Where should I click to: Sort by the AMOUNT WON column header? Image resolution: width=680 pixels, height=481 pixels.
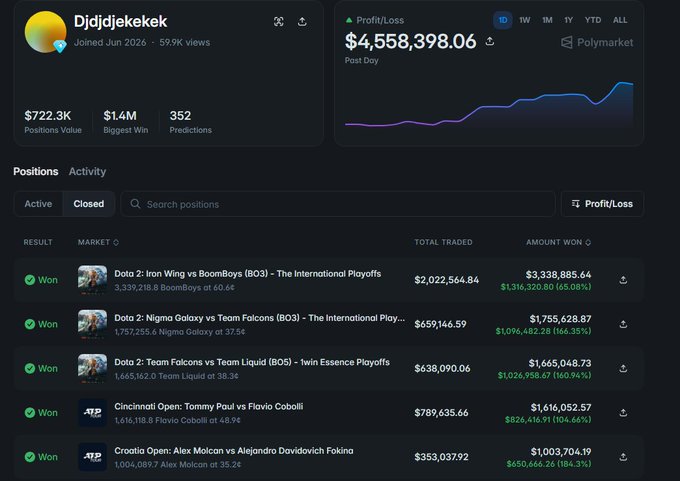[559, 242]
